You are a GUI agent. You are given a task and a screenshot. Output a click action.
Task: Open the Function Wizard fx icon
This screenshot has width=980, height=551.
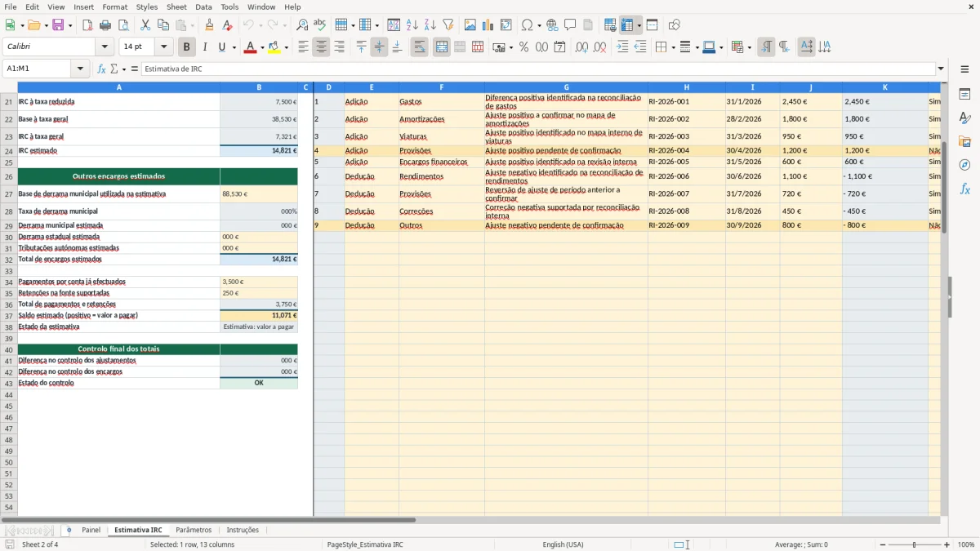pos(102,69)
